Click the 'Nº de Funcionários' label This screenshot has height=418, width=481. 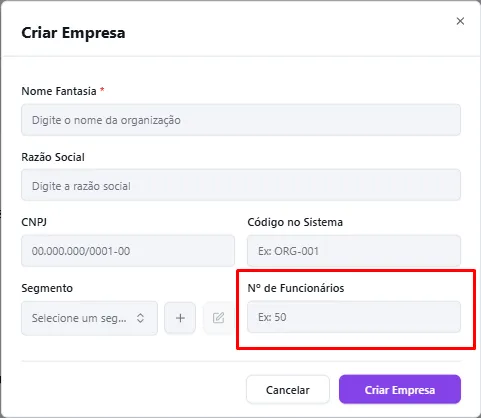click(296, 288)
